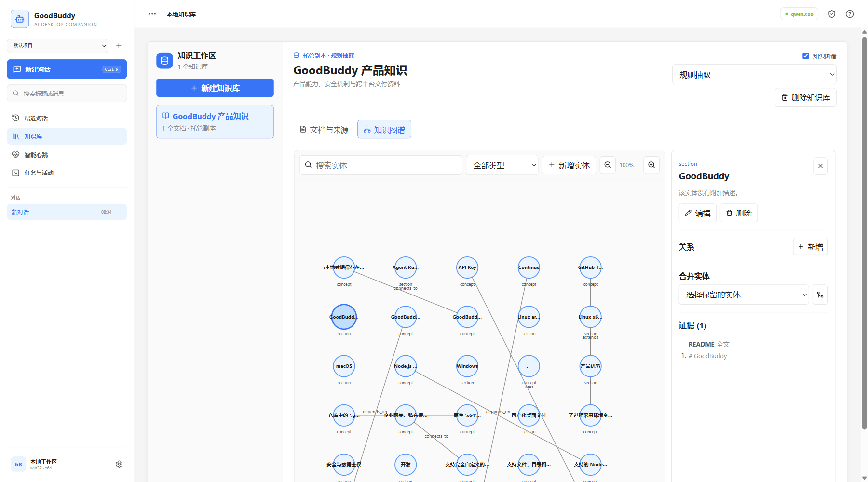Click 新增 to add a relation
The width and height of the screenshot is (868, 482).
[x=811, y=247]
